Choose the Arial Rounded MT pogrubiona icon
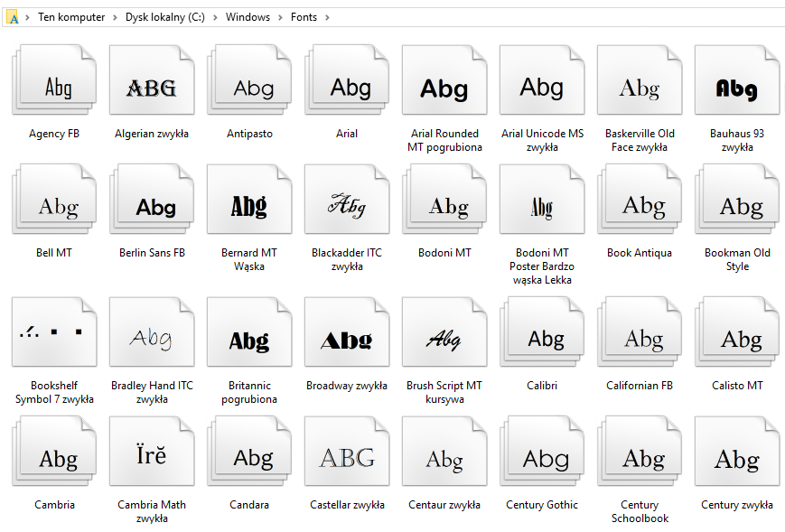785x532 pixels. (444, 80)
